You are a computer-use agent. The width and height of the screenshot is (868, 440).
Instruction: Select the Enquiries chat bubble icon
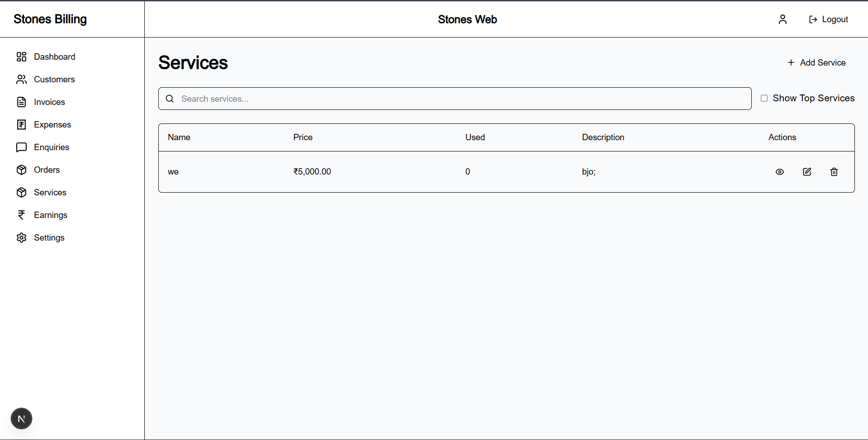[22, 147]
